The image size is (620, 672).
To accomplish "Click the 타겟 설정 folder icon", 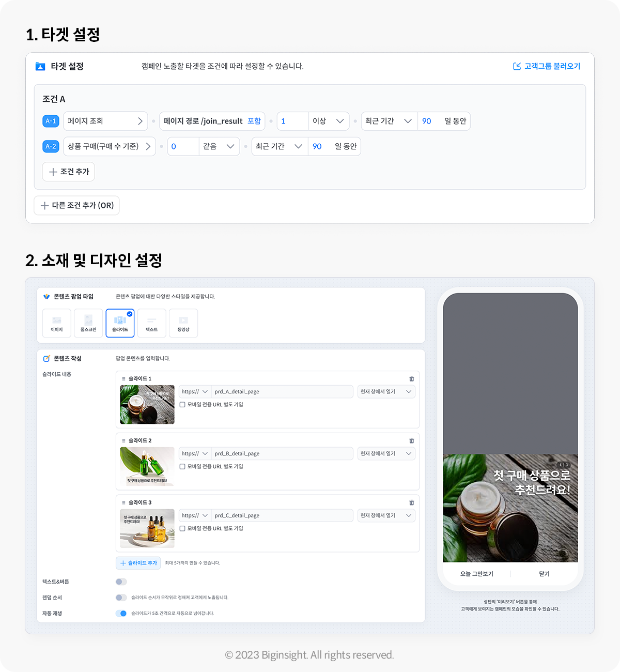I will (x=40, y=66).
